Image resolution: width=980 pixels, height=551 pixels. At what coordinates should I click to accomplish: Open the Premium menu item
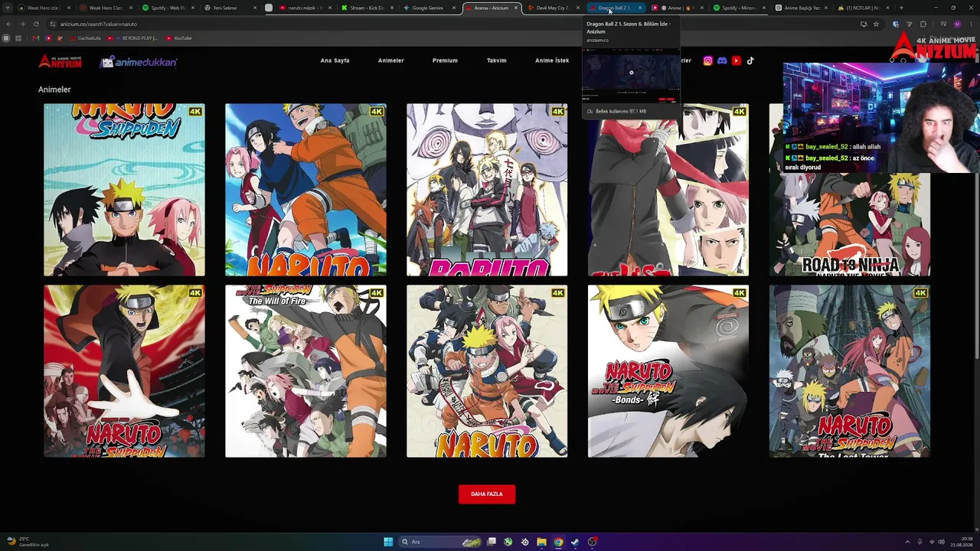click(x=445, y=60)
